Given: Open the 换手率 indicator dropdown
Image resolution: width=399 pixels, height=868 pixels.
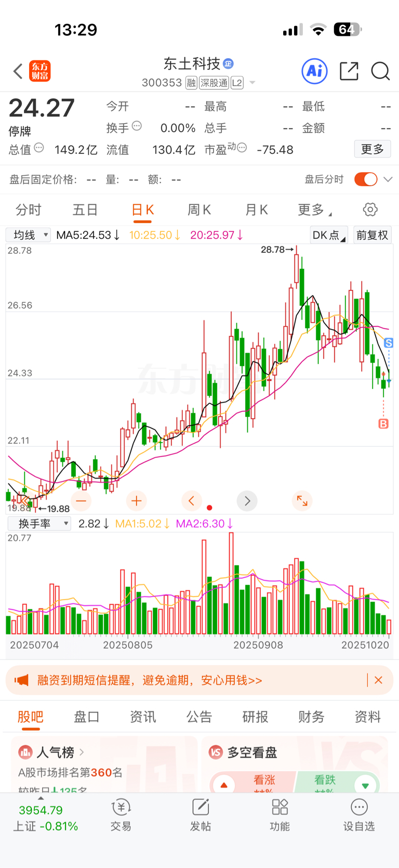Looking at the screenshot, I should [x=39, y=524].
